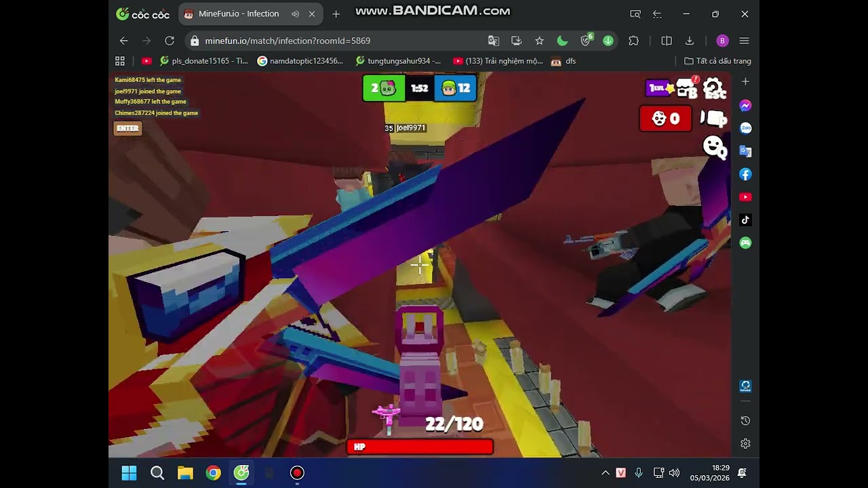Open the pls_donate15165 bookmark
The image size is (868, 488).
(x=204, y=61)
